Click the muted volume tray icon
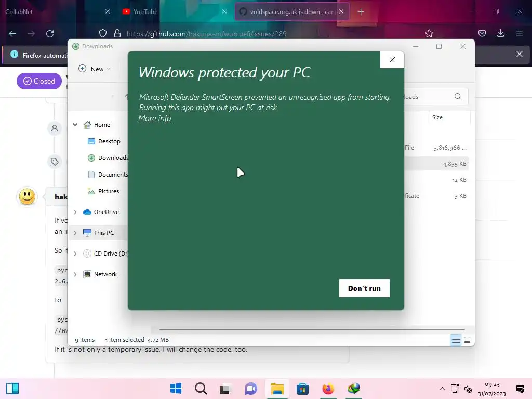 click(x=468, y=389)
